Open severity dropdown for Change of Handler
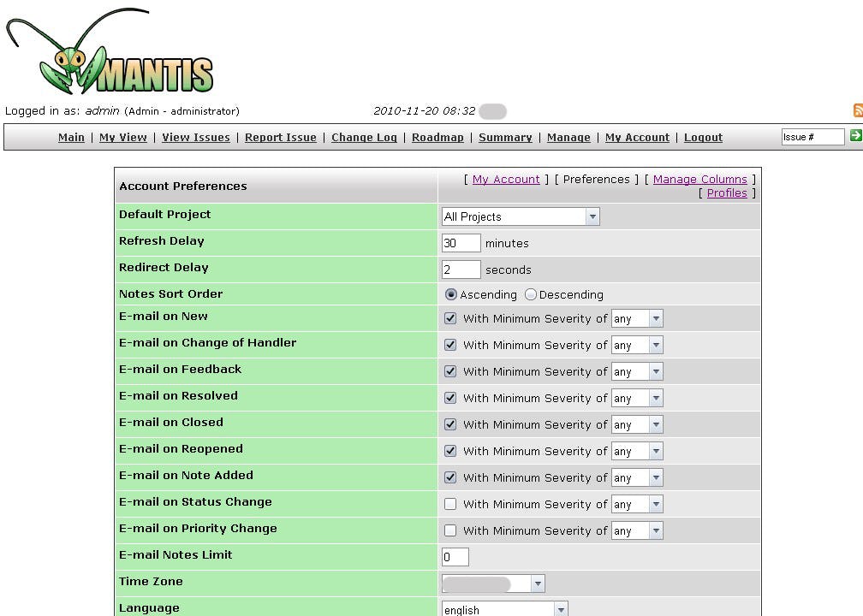 [637, 345]
